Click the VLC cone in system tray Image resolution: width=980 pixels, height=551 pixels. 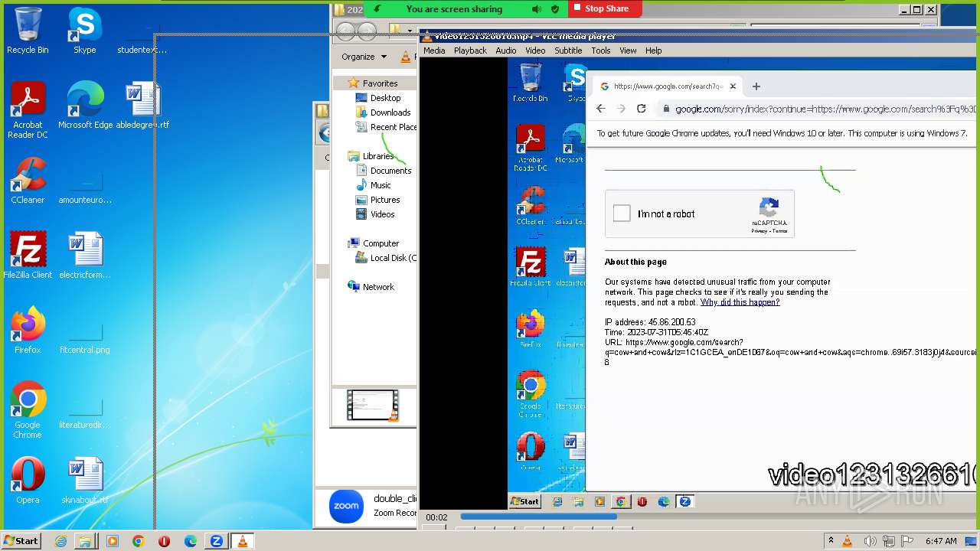coord(848,541)
